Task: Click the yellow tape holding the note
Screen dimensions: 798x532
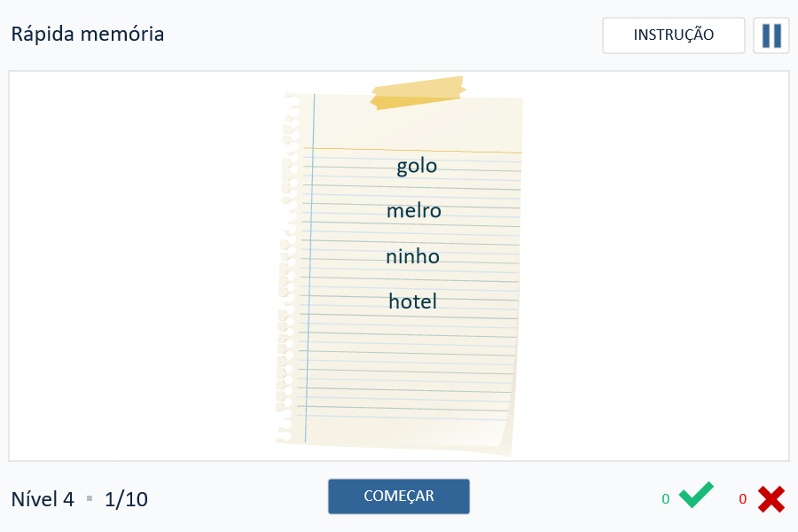Action: coord(418,92)
